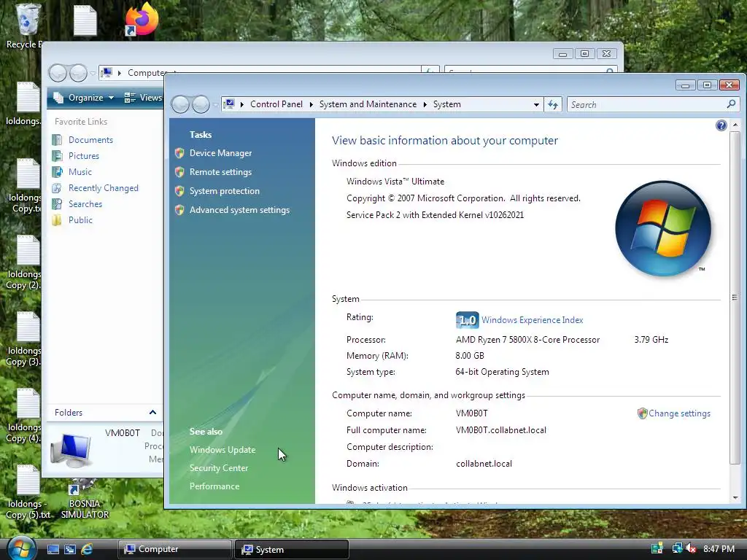Click the help question mark icon
This screenshot has height=560, width=747.
[721, 125]
